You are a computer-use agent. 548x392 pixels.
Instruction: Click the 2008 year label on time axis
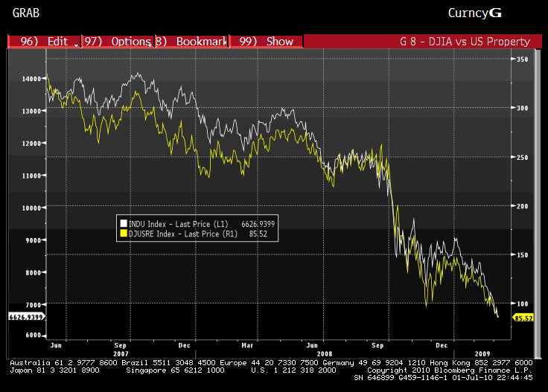pyautogui.click(x=325, y=353)
